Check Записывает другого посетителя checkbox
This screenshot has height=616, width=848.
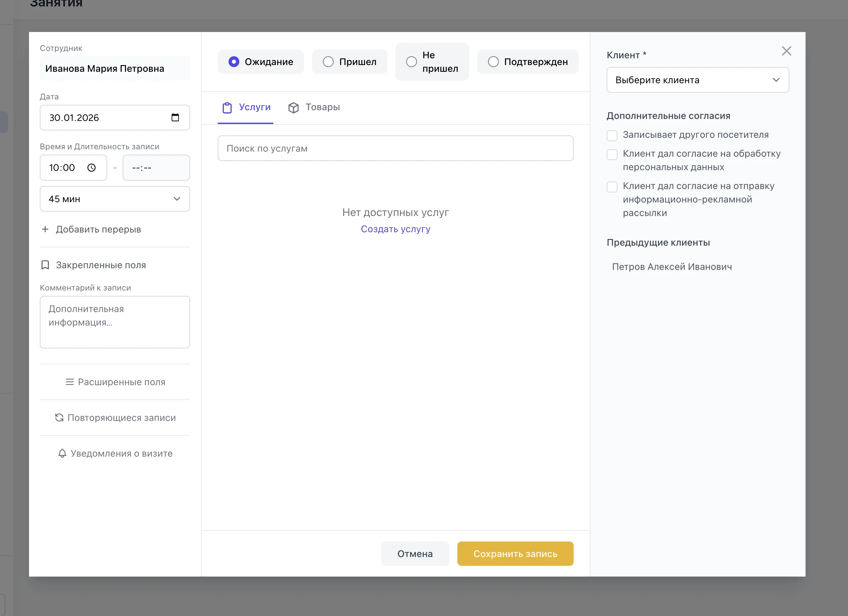(612, 135)
